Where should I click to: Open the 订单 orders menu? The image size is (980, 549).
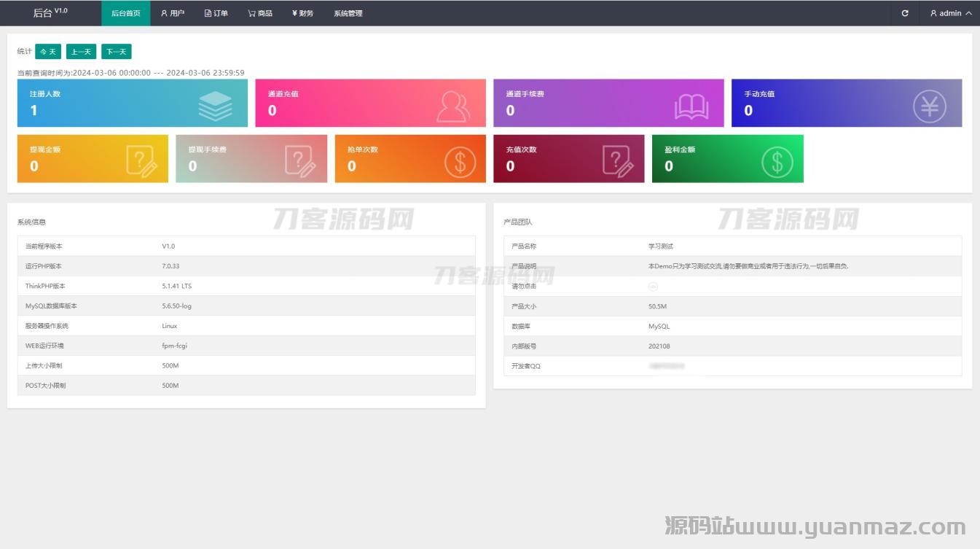pyautogui.click(x=216, y=13)
